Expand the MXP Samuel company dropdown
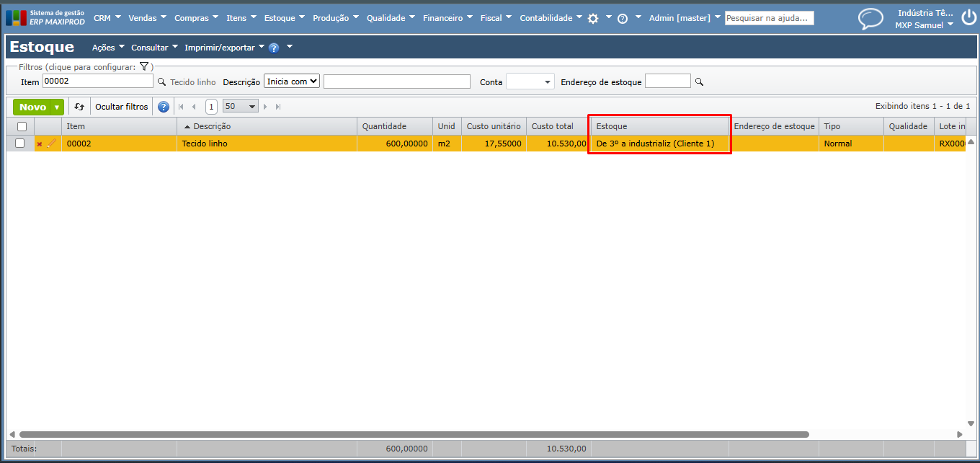This screenshot has height=463, width=980. click(924, 25)
